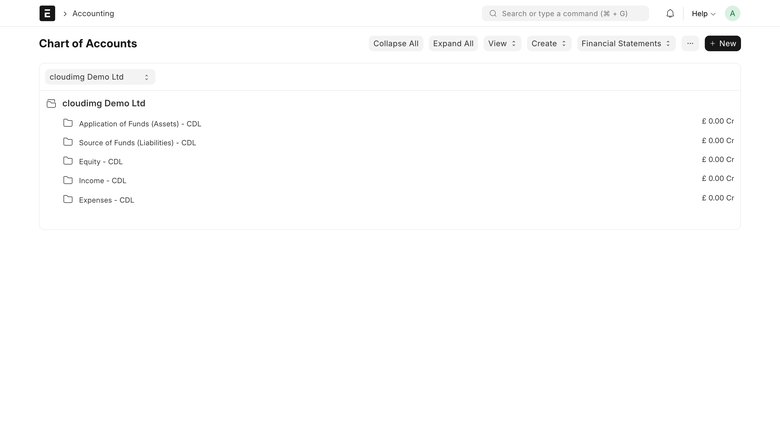Screen dimensions: 780x439
Task: Open the Help menu
Action: [703, 13]
